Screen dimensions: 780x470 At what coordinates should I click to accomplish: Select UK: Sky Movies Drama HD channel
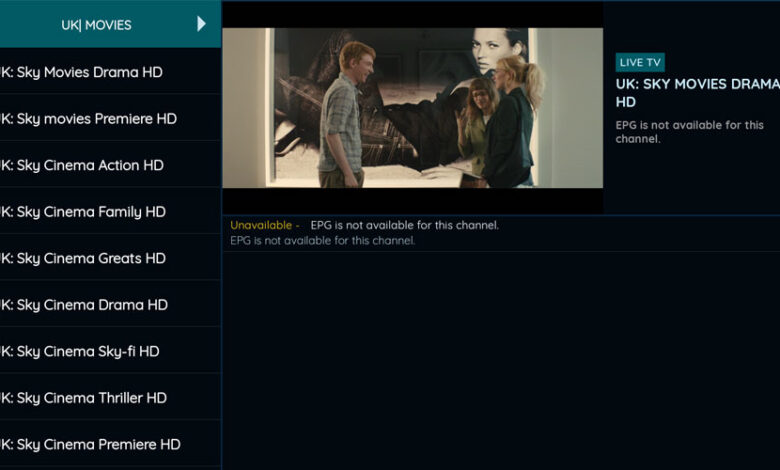coord(110,72)
